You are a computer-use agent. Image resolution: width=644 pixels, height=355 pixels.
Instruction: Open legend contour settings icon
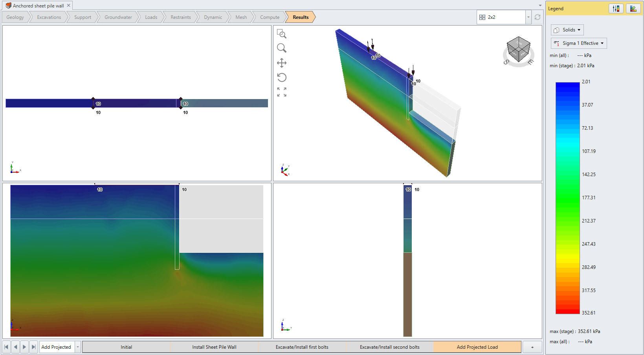(x=616, y=9)
